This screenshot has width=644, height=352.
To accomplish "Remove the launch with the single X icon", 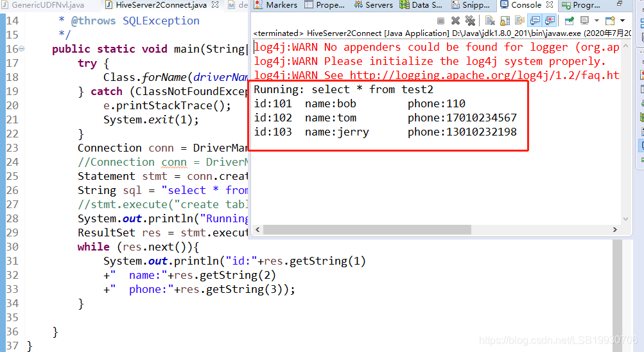I will point(455,21).
